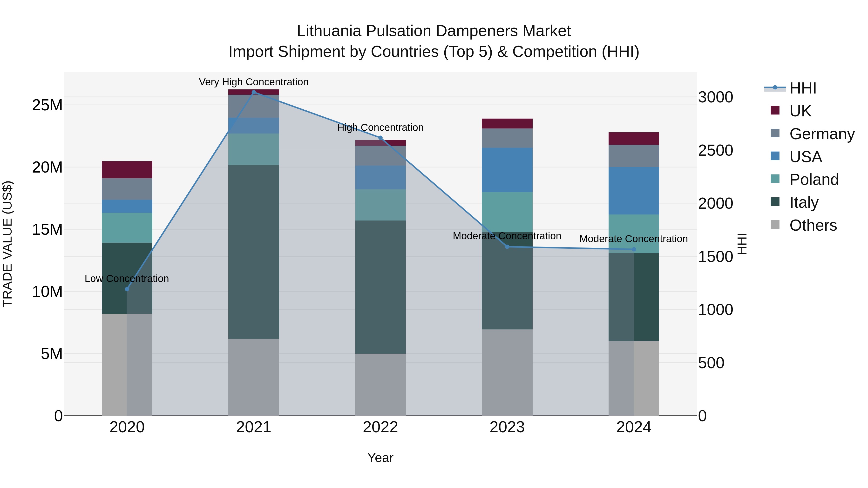
Task: Click the 2024 x-axis label
Action: click(x=634, y=427)
